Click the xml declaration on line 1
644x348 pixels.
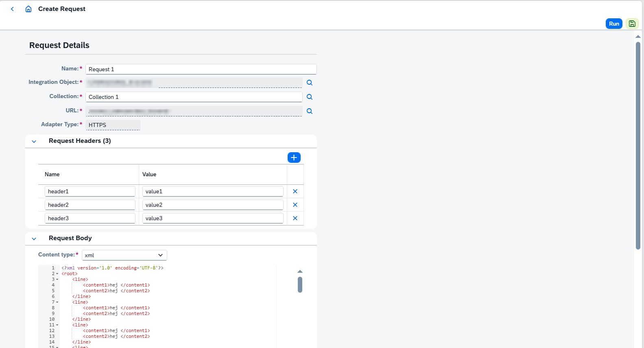112,268
